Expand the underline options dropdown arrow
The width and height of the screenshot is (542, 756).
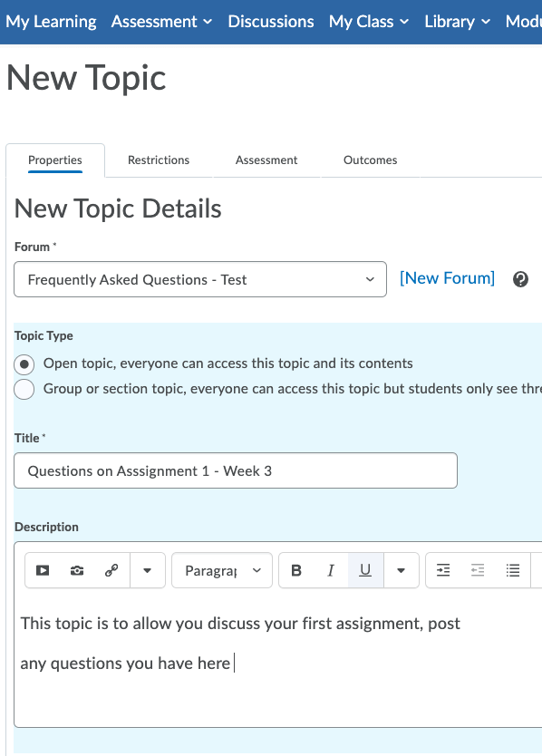coord(401,570)
